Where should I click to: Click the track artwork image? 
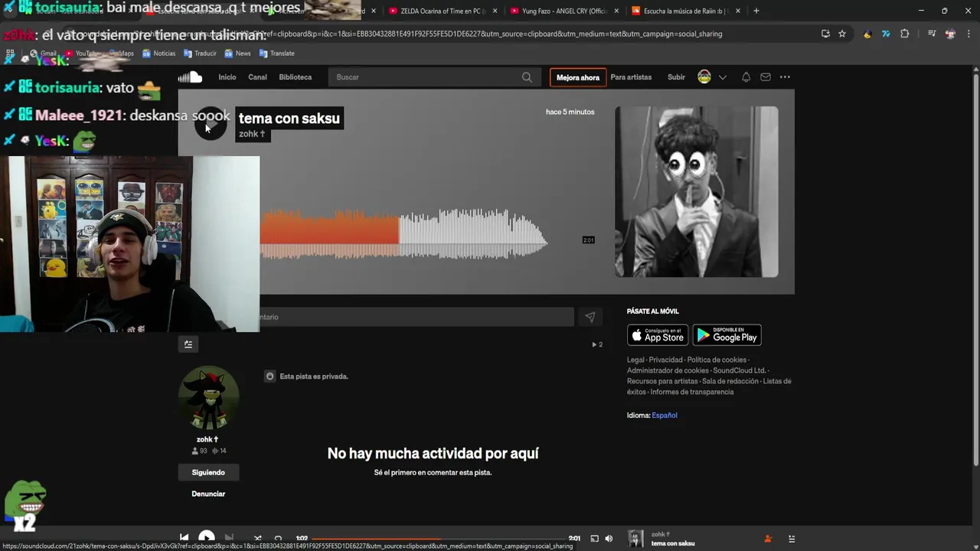point(697,191)
